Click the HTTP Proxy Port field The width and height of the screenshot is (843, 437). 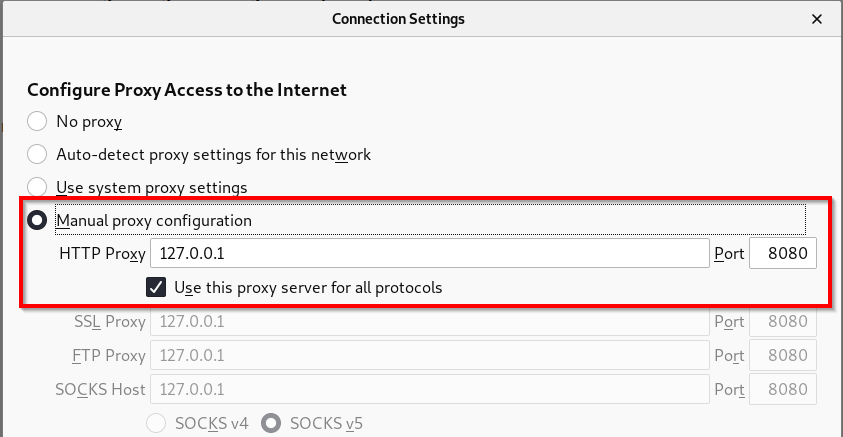[x=783, y=254]
